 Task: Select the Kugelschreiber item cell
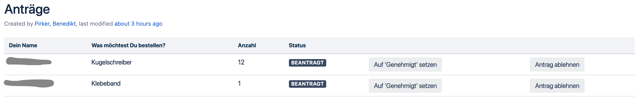pyautogui.click(x=112, y=62)
